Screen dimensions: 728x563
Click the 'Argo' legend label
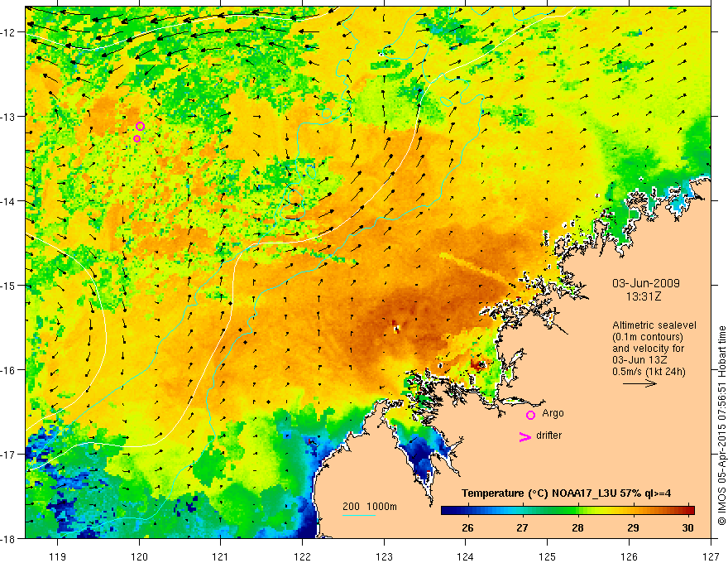point(553,413)
